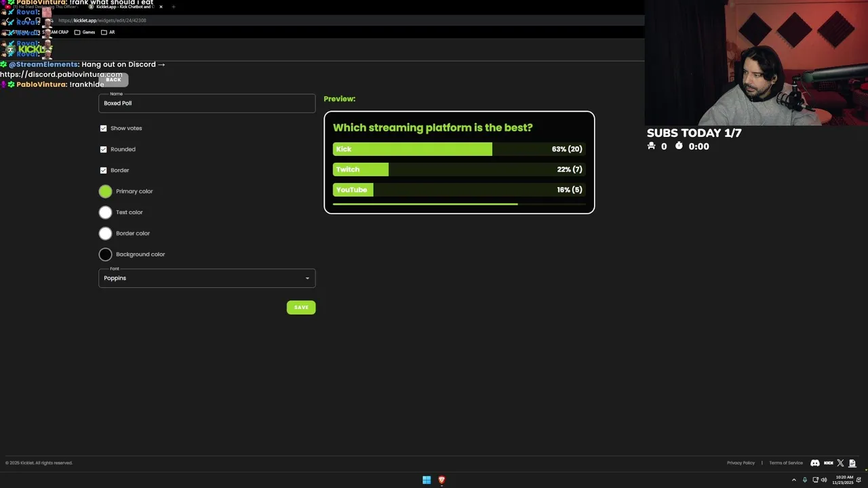The width and height of the screenshot is (868, 488).
Task: Click the 22% (7) vote count
Action: [x=570, y=169]
